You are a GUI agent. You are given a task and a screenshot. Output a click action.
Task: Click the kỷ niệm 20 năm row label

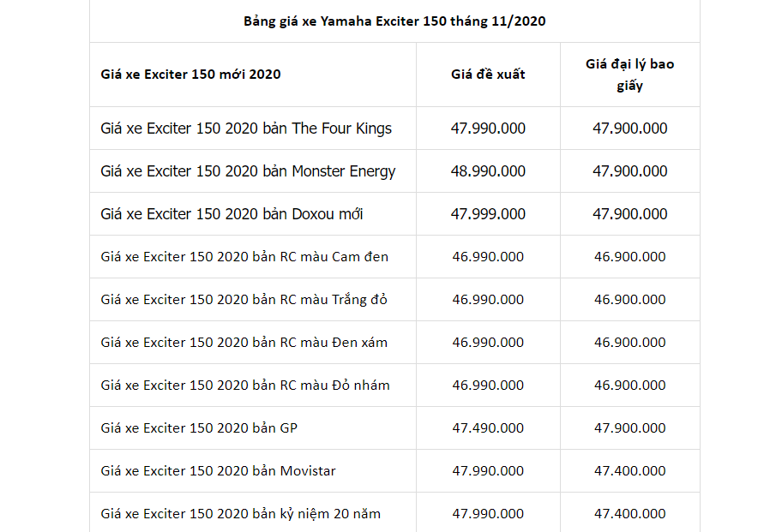pyautogui.click(x=240, y=514)
